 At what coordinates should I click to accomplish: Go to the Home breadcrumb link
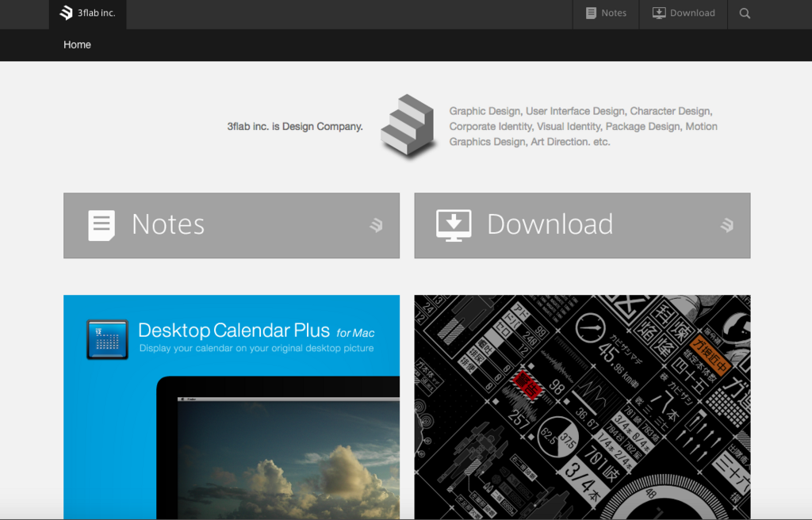77,45
